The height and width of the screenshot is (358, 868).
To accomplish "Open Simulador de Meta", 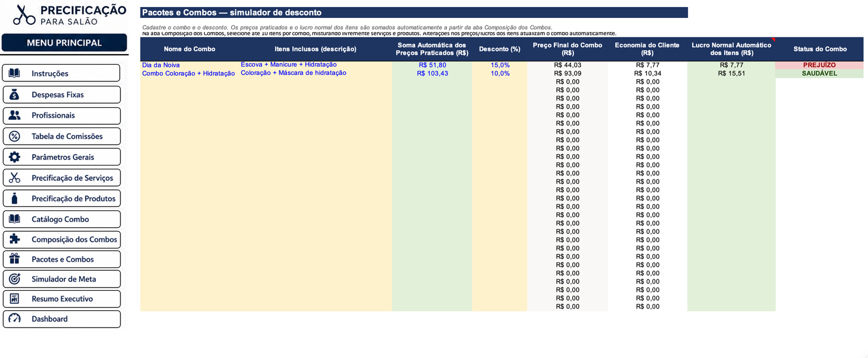I will click(61, 279).
